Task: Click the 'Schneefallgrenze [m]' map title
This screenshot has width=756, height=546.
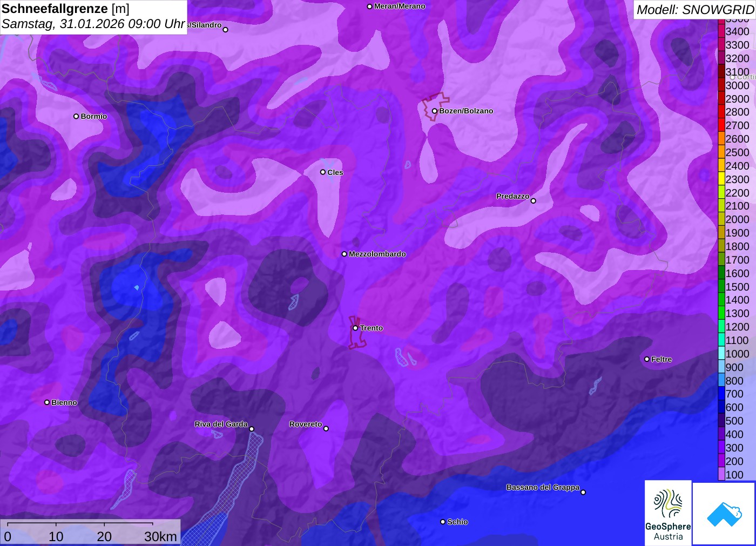Action: 65,9
